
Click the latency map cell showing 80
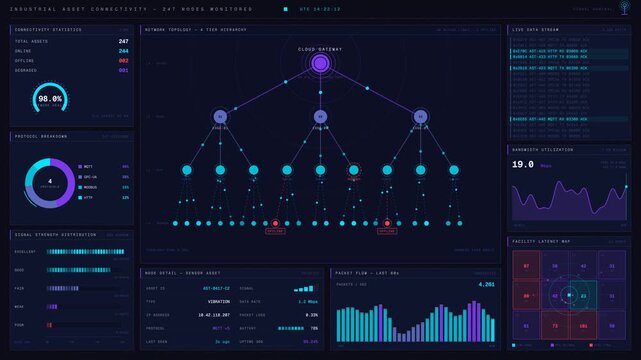pyautogui.click(x=526, y=295)
